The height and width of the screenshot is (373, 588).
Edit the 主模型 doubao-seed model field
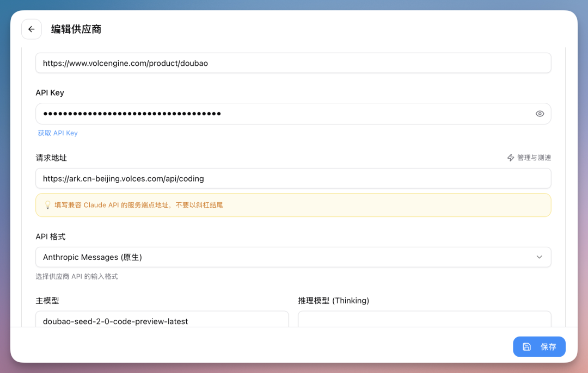pos(162,320)
